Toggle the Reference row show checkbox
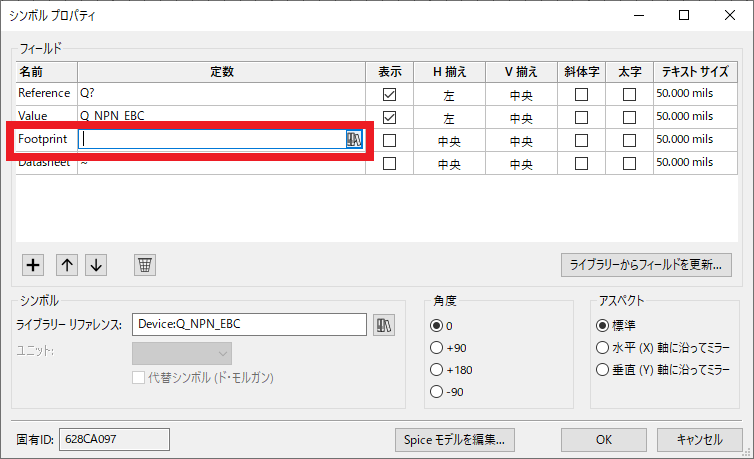The image size is (754, 459). [389, 94]
